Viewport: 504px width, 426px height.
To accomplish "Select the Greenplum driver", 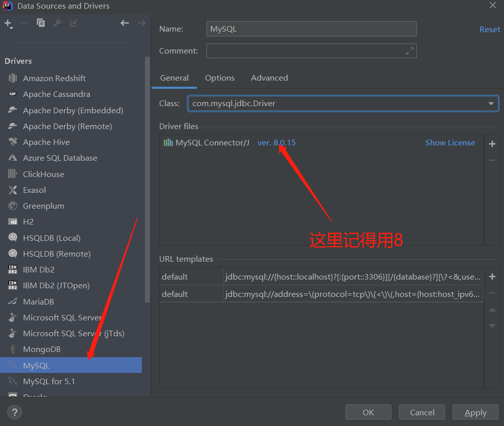I will click(71, 206).
